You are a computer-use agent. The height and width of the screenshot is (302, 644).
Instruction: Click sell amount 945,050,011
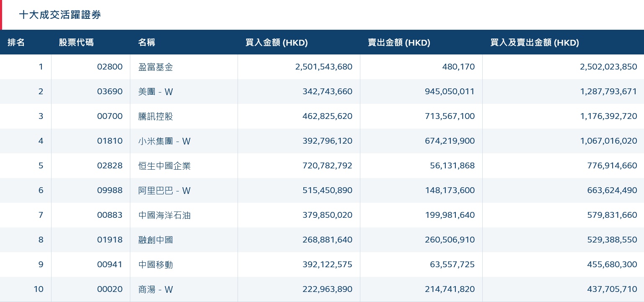point(450,92)
